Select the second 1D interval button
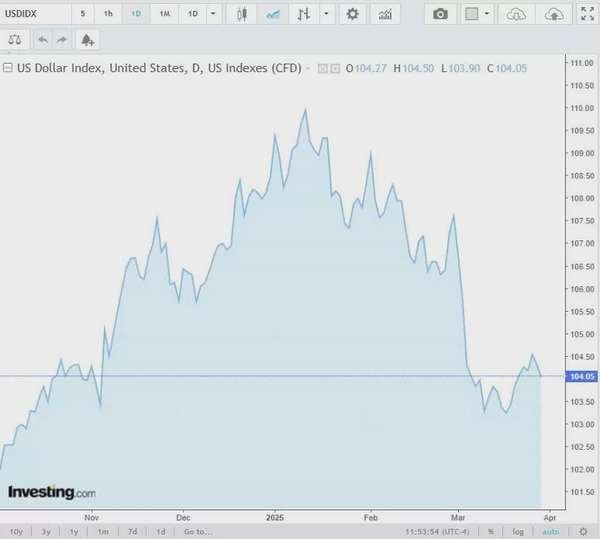The image size is (600, 539). [192, 14]
